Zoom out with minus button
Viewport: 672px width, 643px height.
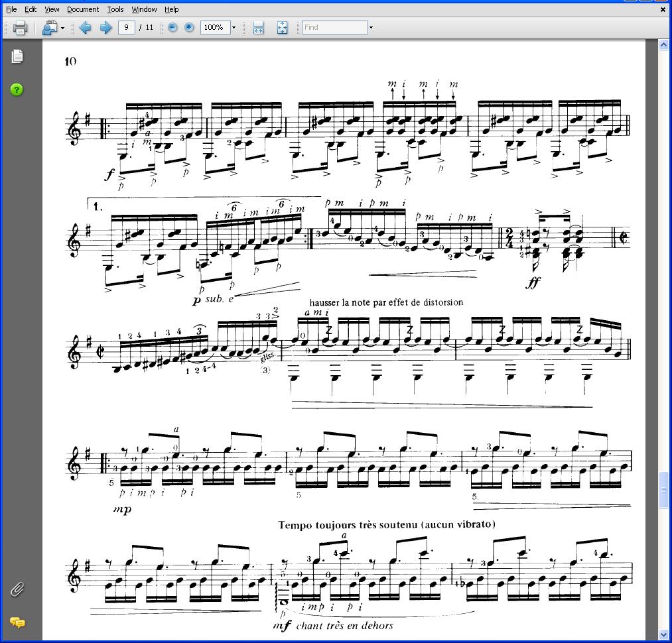172,27
